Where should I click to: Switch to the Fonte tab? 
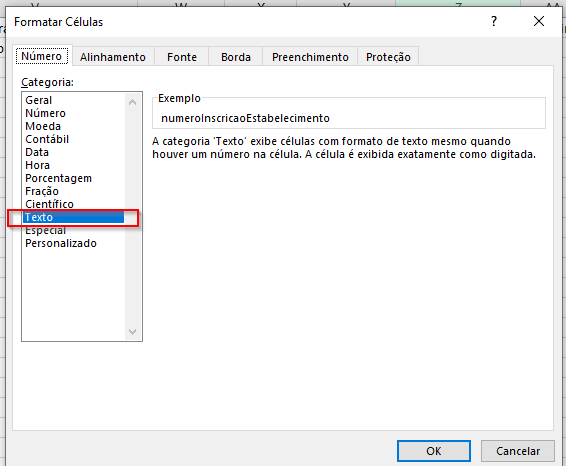pyautogui.click(x=182, y=57)
